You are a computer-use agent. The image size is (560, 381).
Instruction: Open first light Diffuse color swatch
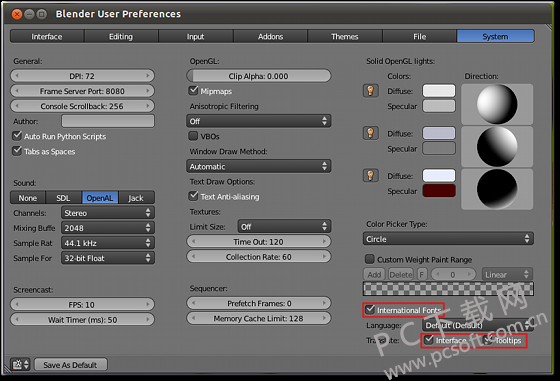coord(439,91)
